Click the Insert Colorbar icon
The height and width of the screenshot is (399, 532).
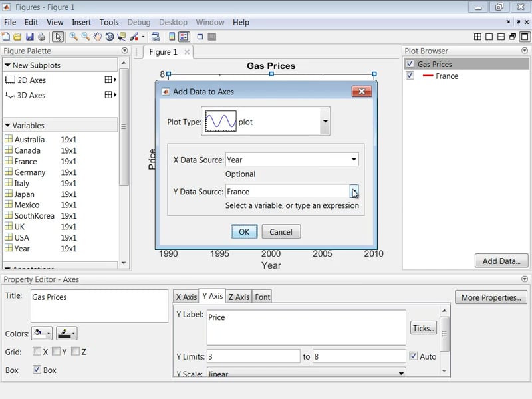[172, 37]
